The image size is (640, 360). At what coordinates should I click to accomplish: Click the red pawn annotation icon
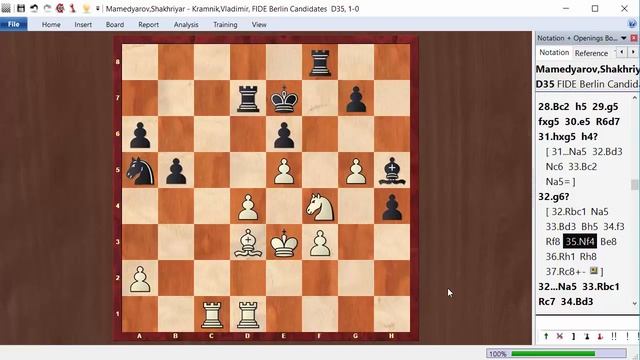coord(600,336)
